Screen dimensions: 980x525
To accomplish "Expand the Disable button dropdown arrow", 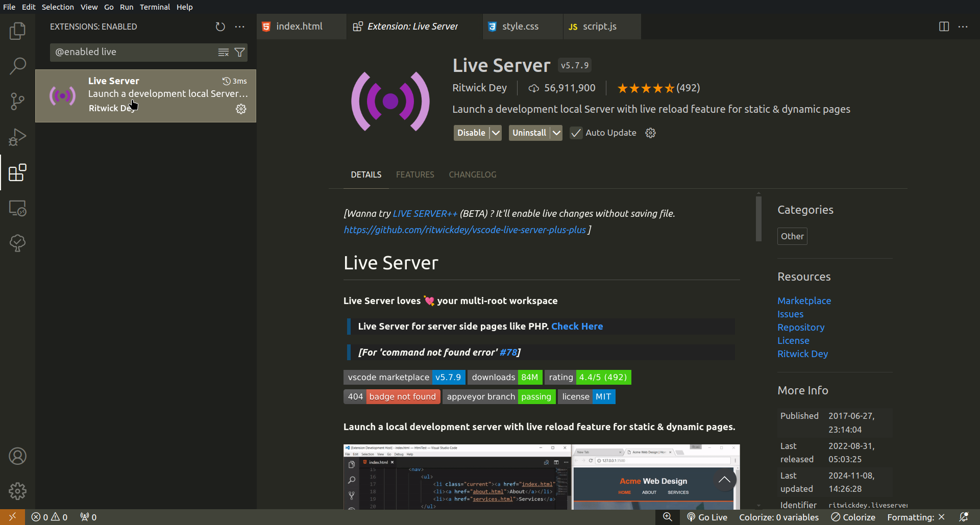I will point(496,133).
